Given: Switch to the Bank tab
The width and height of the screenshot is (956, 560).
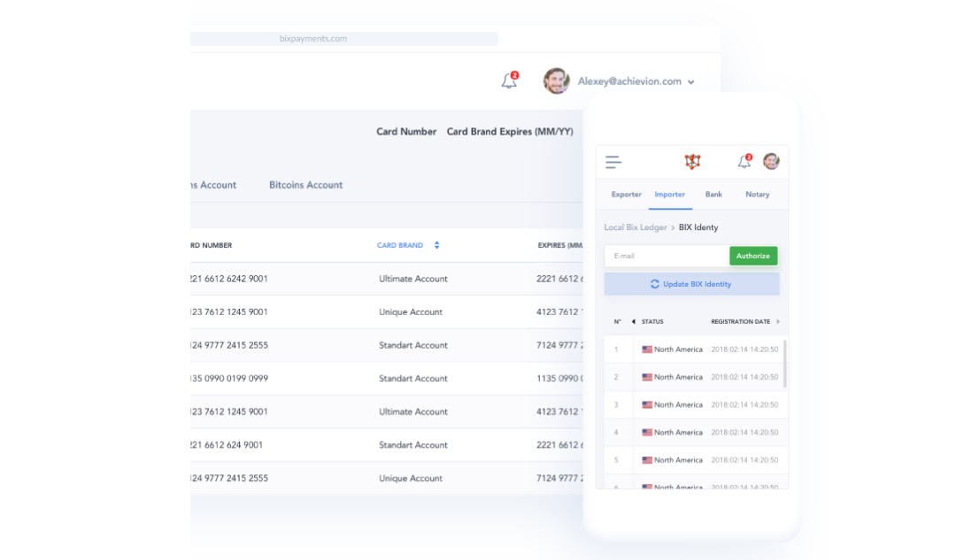Looking at the screenshot, I should 713,194.
